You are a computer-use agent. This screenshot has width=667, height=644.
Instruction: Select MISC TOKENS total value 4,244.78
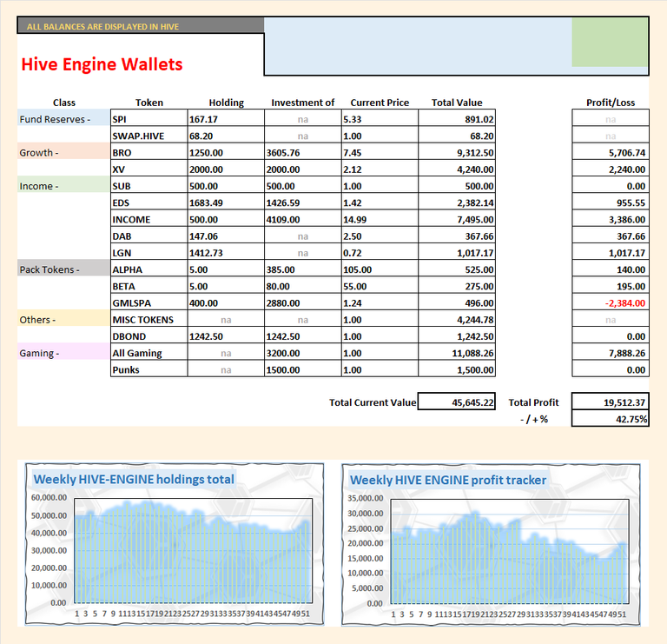point(457,320)
